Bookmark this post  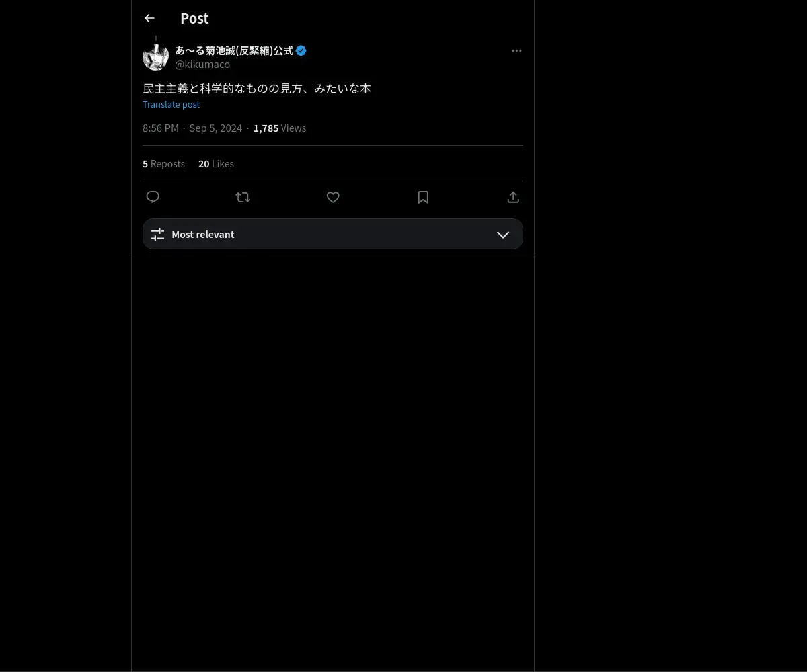point(423,197)
